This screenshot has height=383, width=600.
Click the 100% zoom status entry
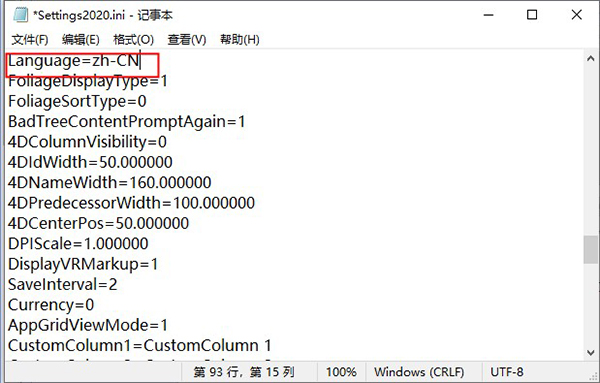click(341, 372)
